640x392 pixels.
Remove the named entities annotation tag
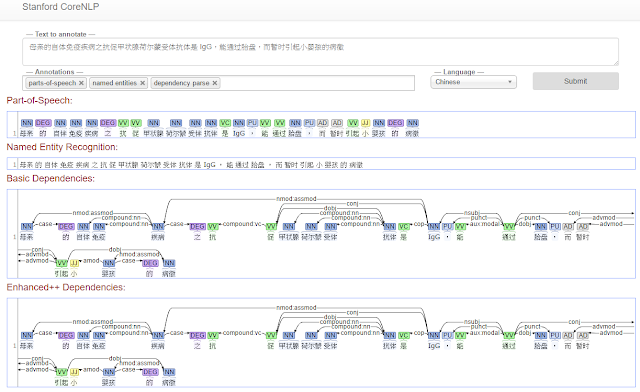click(142, 83)
